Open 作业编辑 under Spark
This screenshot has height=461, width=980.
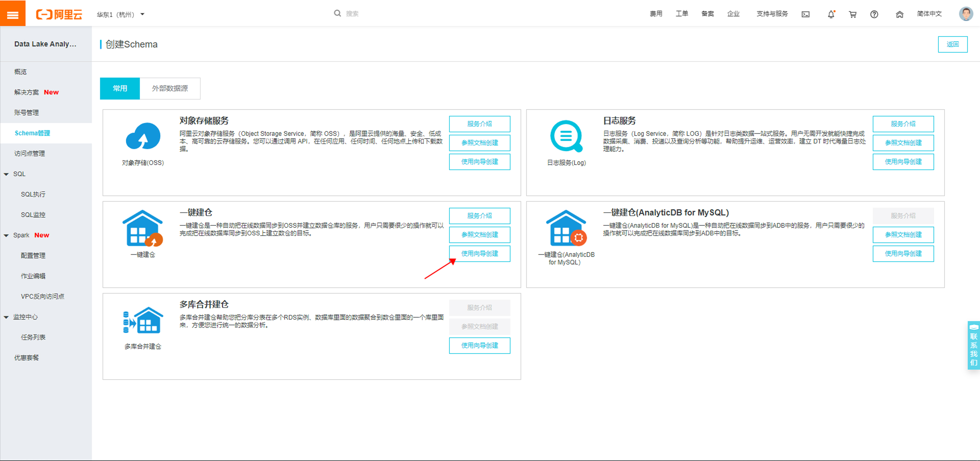(33, 276)
